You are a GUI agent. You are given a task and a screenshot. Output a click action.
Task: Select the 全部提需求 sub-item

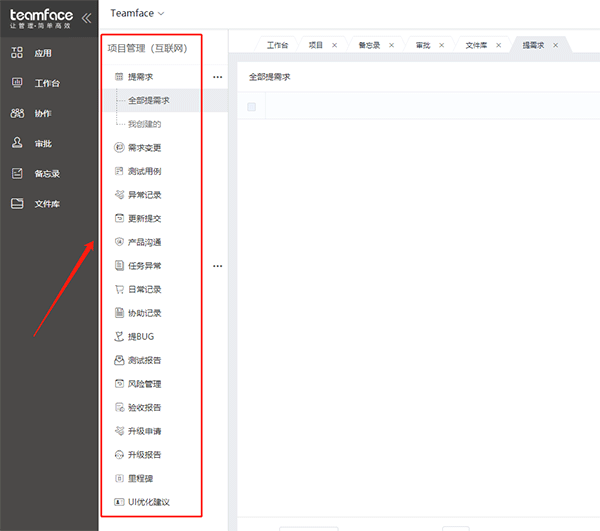coord(148,100)
